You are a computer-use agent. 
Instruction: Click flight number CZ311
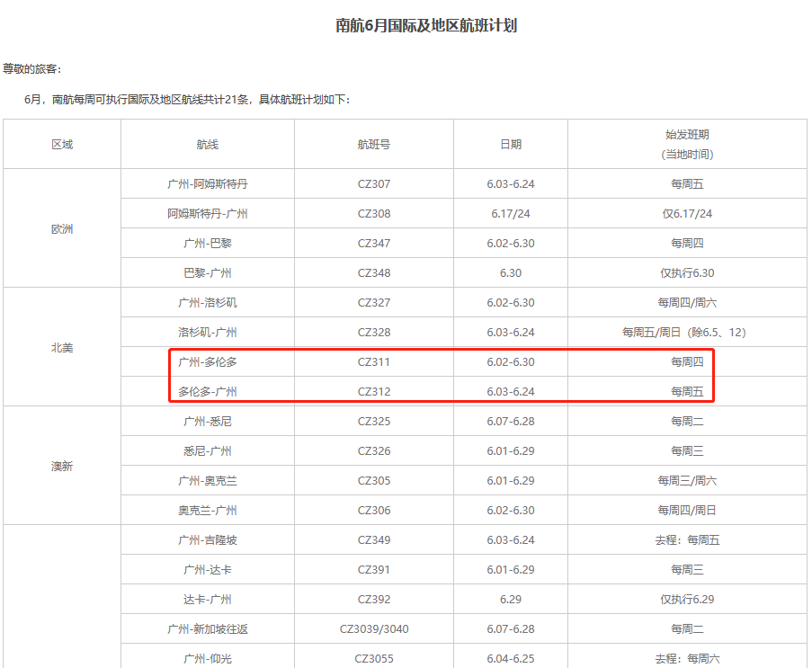374,362
